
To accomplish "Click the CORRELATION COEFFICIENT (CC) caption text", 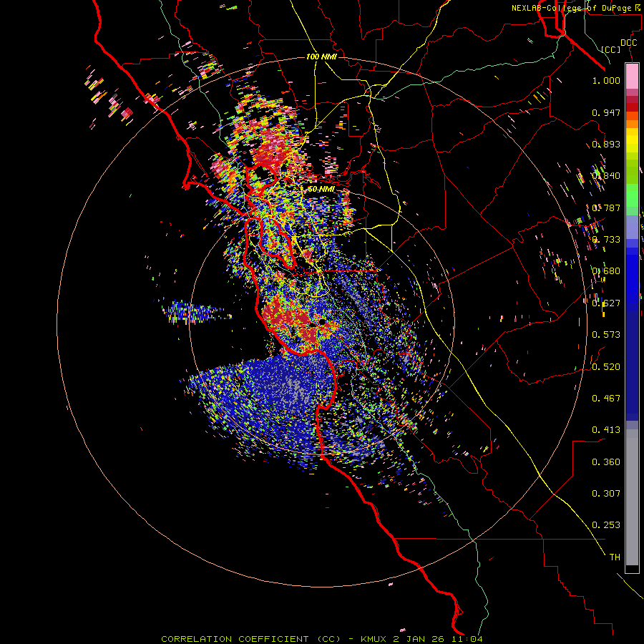I will pyautogui.click(x=251, y=639).
